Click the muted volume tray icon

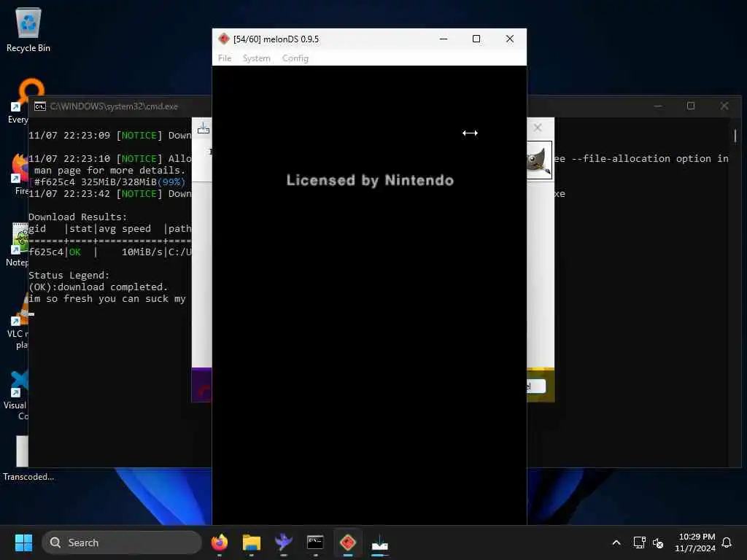pos(658,542)
